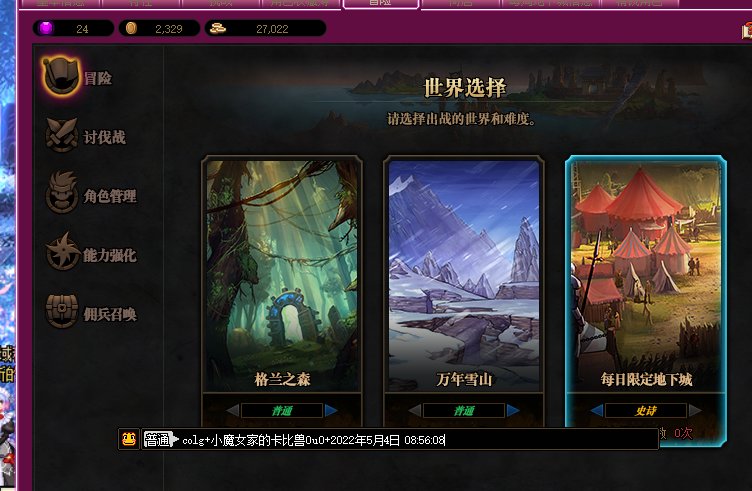Choose the 每日限定地下城 world card
This screenshot has width=752, height=491.
coord(646,274)
